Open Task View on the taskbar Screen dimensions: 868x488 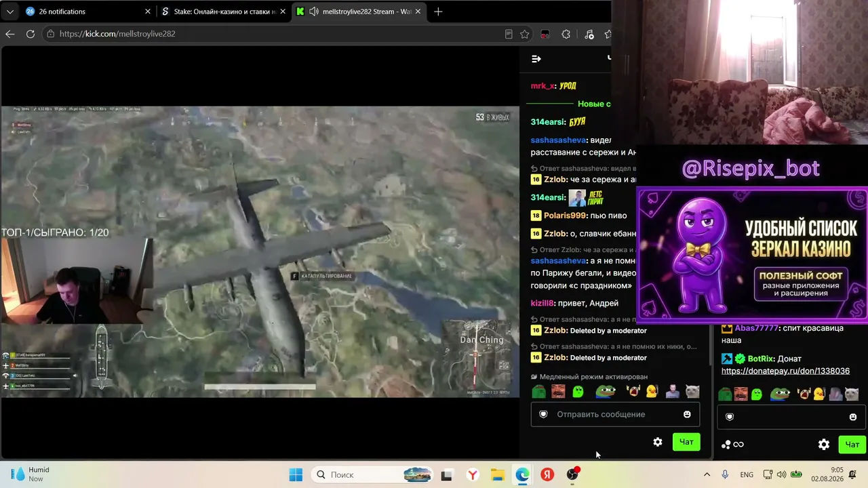click(446, 475)
